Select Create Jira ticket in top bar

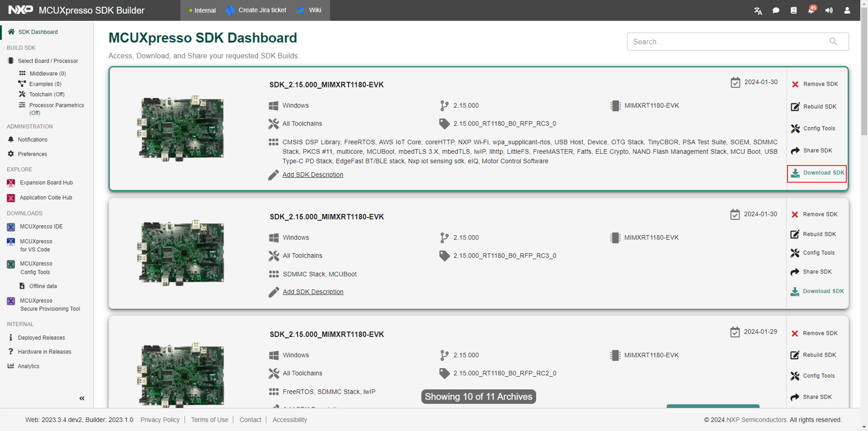pos(262,10)
